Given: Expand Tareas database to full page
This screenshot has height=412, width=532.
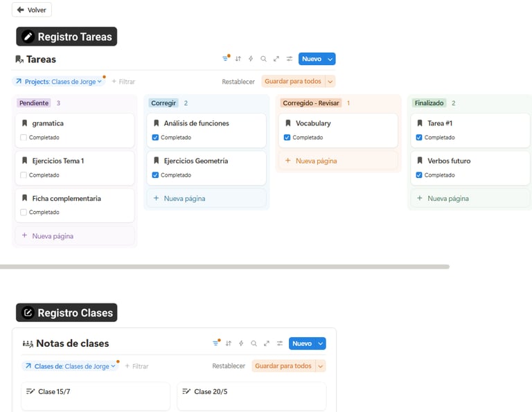Looking at the screenshot, I should pos(276,59).
